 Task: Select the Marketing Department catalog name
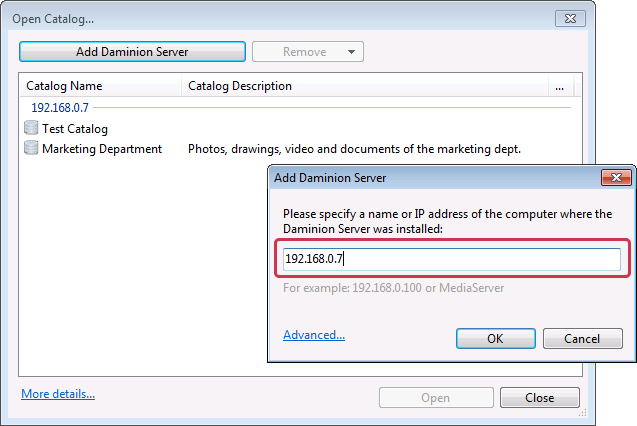click(x=102, y=149)
